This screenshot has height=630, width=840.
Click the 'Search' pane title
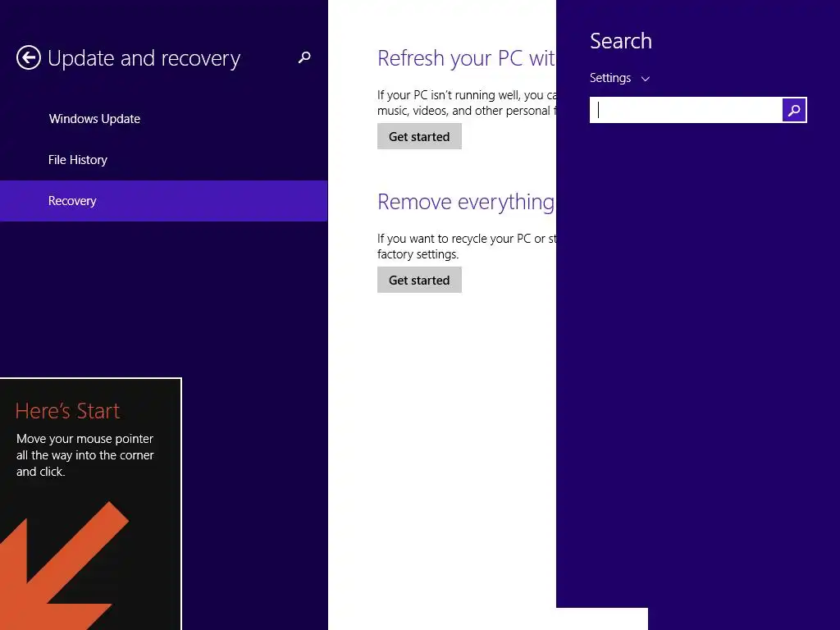[621, 41]
